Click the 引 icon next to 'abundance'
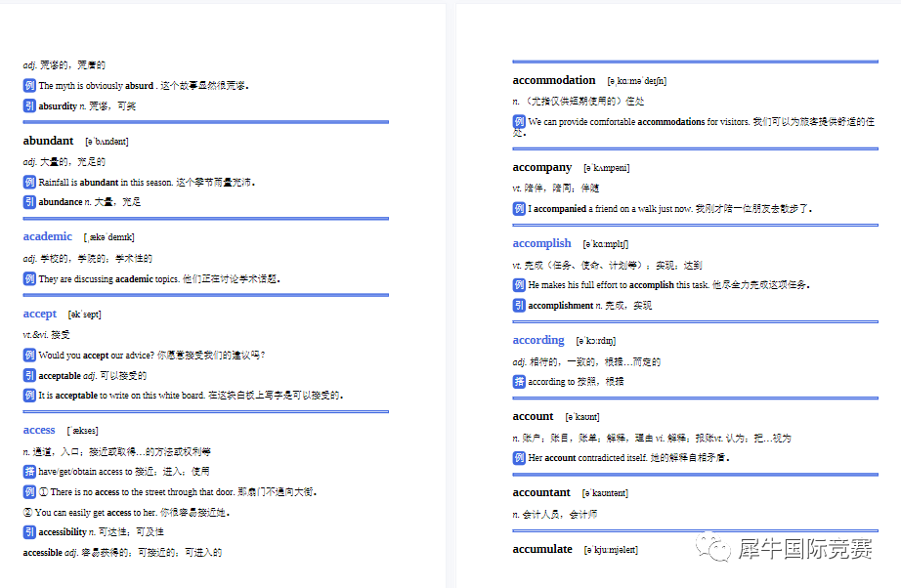The width and height of the screenshot is (901, 588). [29, 202]
